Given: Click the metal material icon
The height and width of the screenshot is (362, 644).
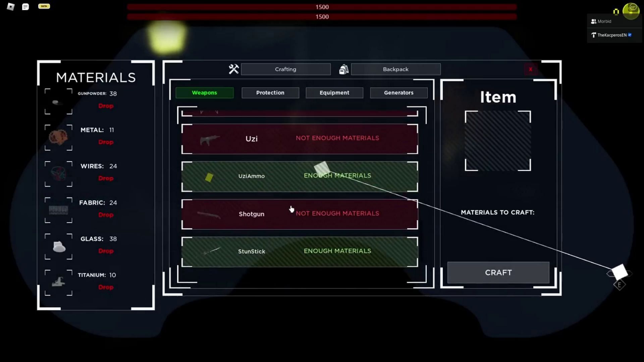Looking at the screenshot, I should click(58, 136).
